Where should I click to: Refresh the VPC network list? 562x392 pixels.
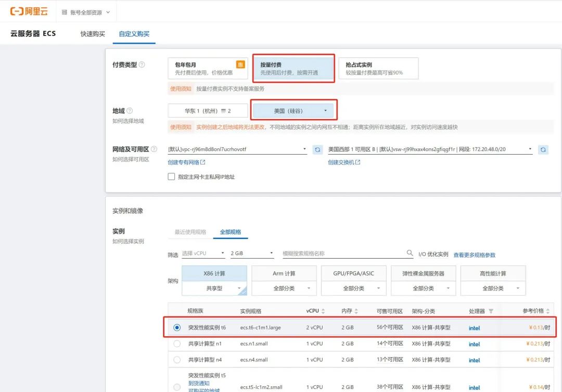(x=317, y=149)
